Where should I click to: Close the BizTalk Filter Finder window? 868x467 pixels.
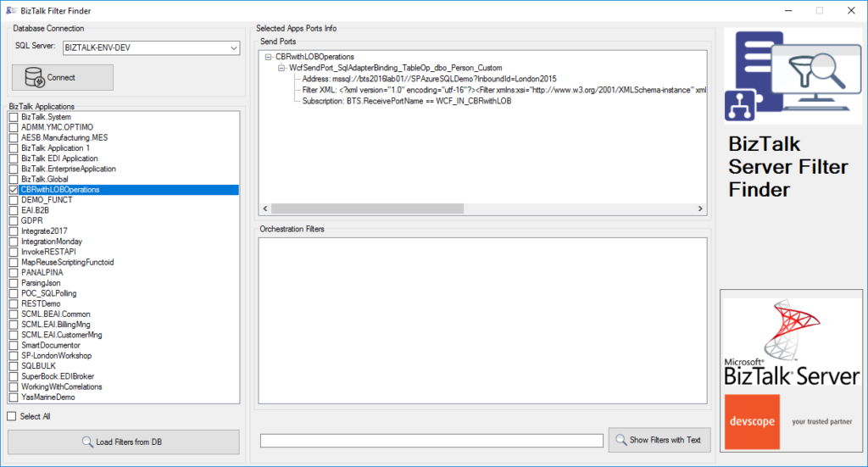coord(851,10)
